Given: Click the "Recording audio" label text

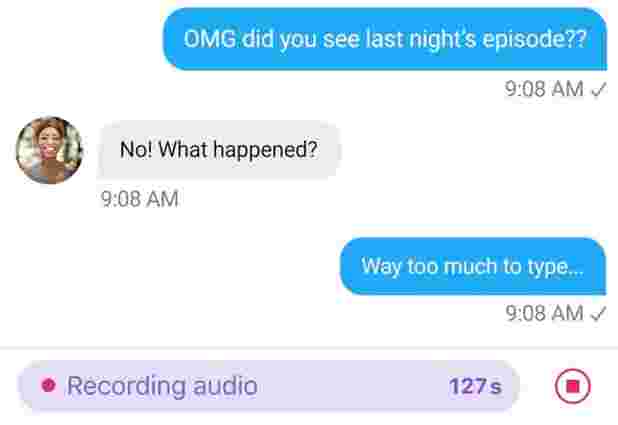Looking at the screenshot, I should point(162,386).
